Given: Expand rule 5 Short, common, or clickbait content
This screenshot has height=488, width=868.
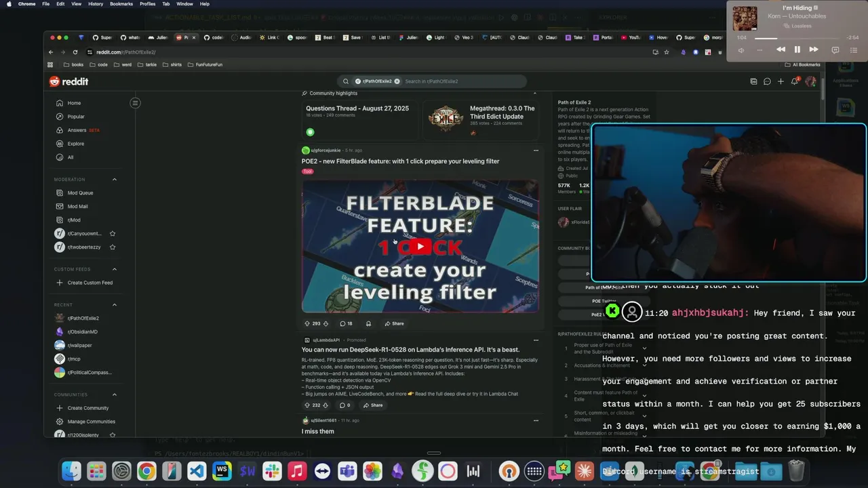Looking at the screenshot, I should pos(644,415).
